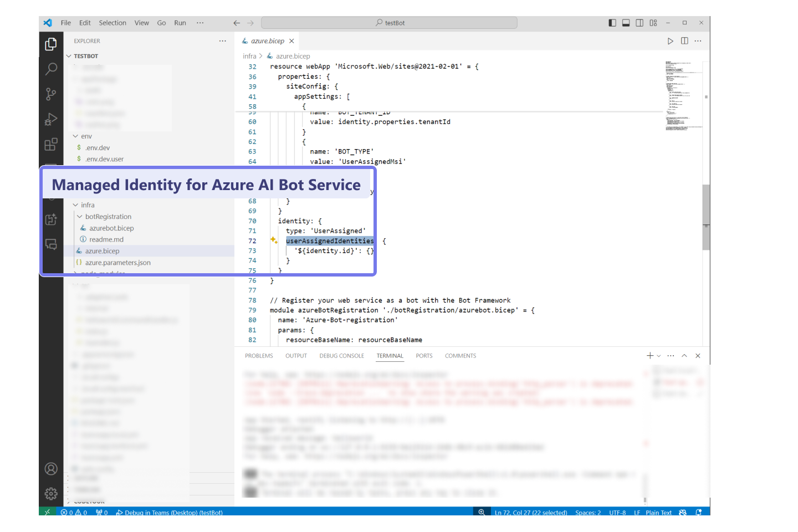Open the chat bubbles activity bar icon
798x532 pixels.
tap(51, 244)
